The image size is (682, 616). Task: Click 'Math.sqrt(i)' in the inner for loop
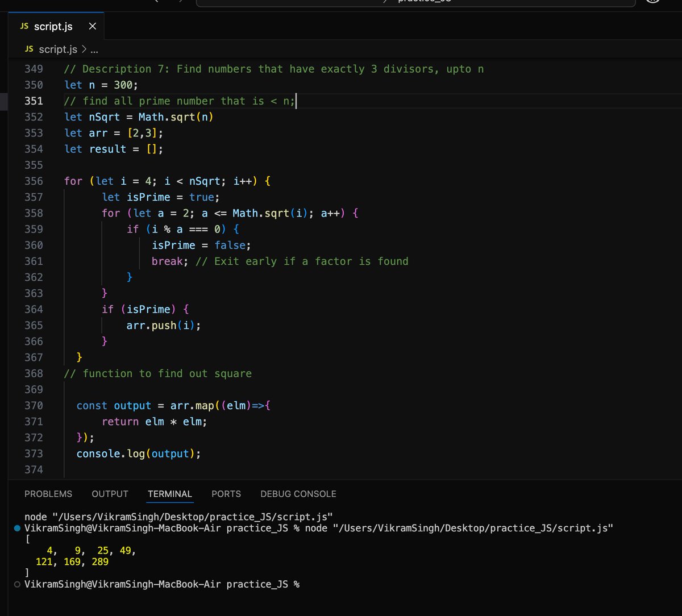(x=270, y=213)
